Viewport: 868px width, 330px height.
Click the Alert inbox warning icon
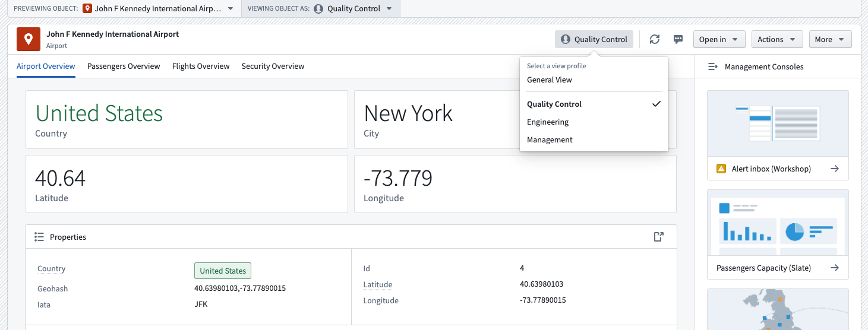pos(721,169)
